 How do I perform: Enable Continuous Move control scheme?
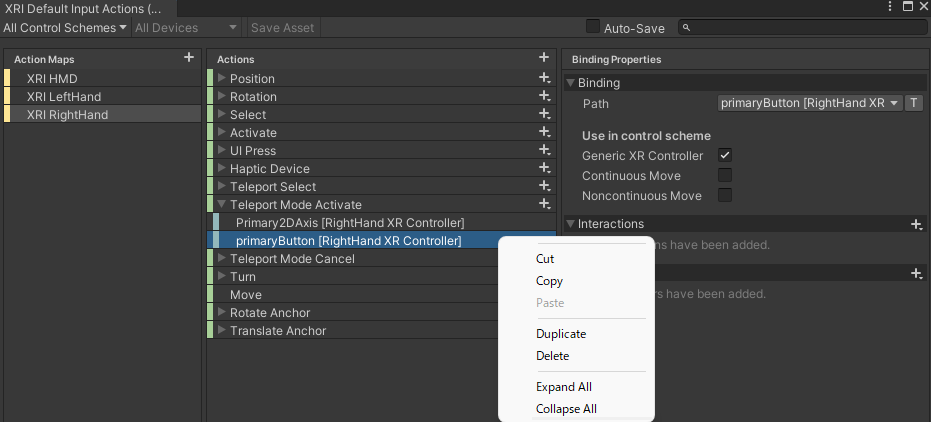tap(725, 175)
